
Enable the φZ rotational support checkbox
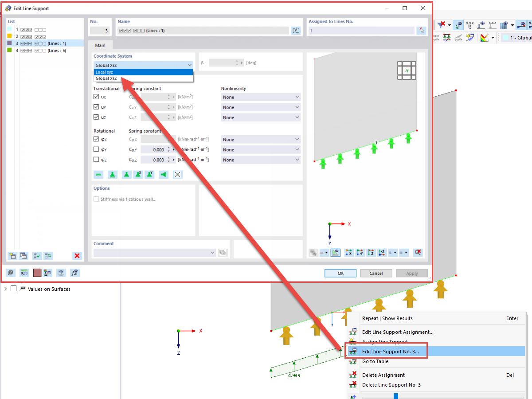point(96,160)
